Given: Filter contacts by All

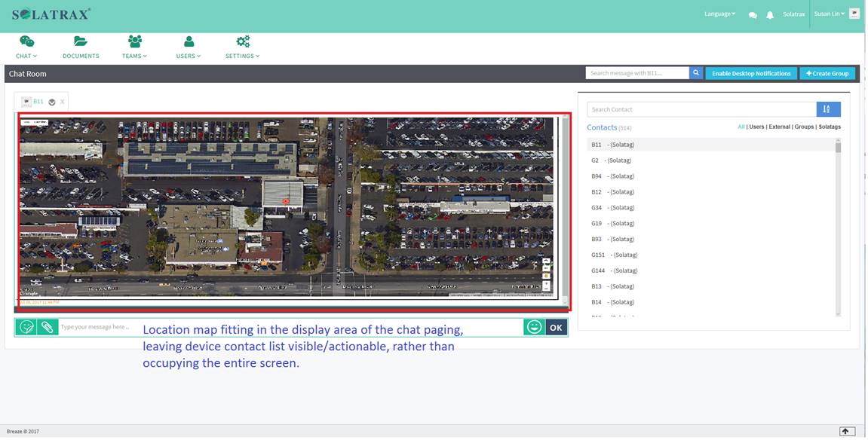Looking at the screenshot, I should tap(741, 127).
